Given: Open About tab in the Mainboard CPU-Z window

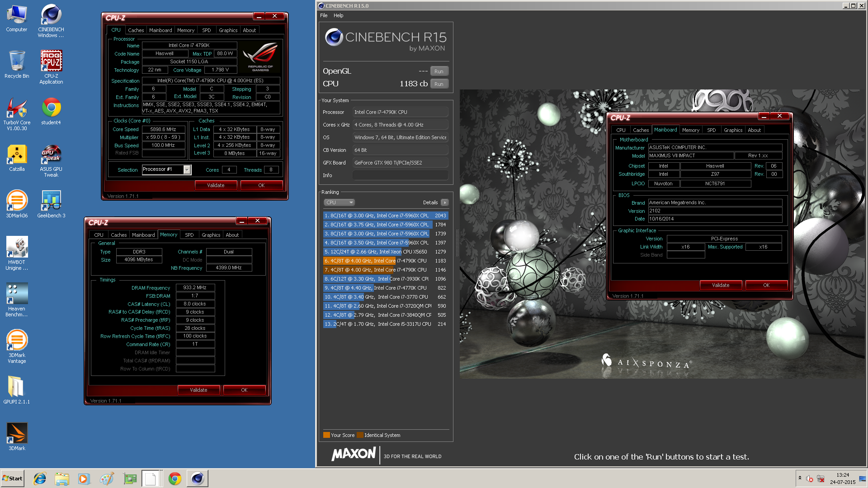Looking at the screenshot, I should coord(754,130).
